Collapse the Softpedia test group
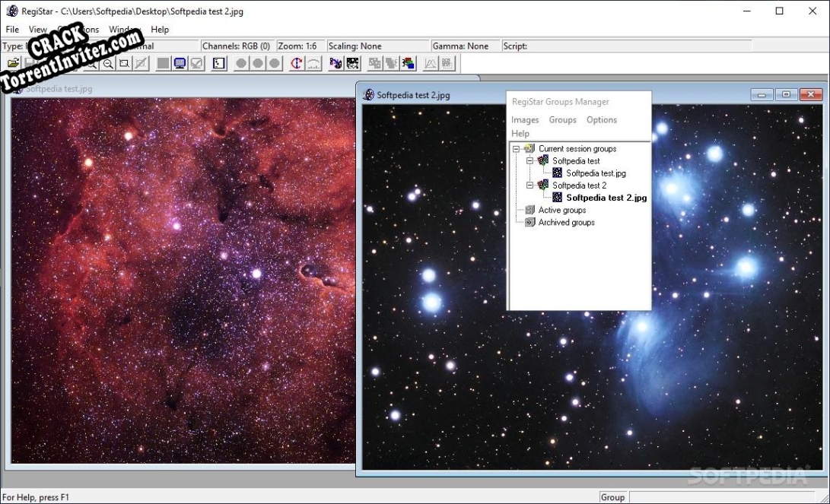This screenshot has width=830, height=504. coord(529,160)
